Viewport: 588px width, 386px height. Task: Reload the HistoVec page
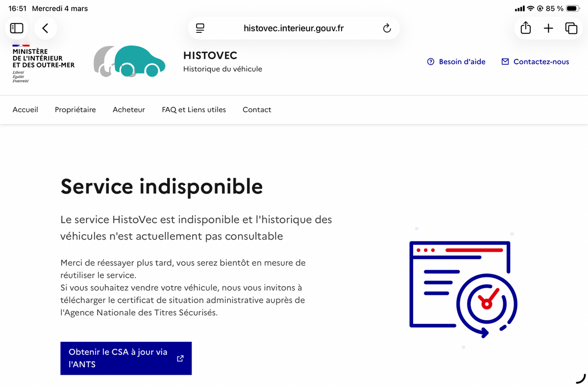387,28
